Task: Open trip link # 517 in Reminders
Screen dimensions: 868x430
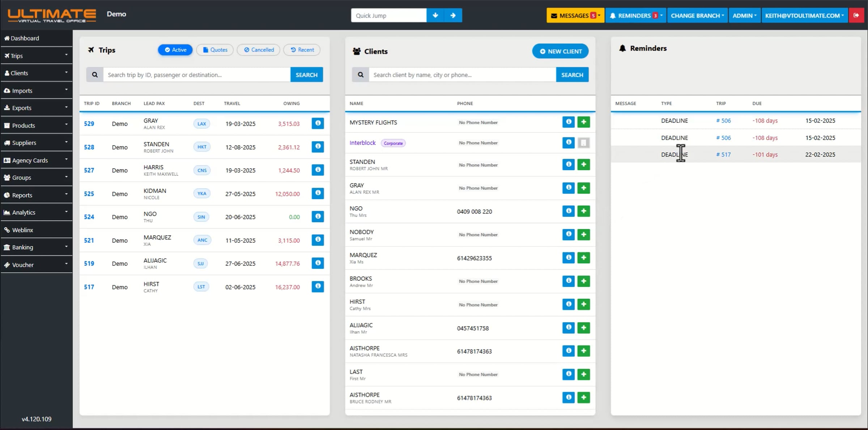Action: pos(723,155)
